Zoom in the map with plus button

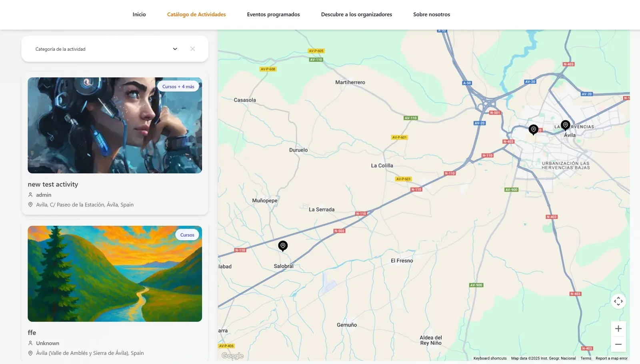click(618, 329)
